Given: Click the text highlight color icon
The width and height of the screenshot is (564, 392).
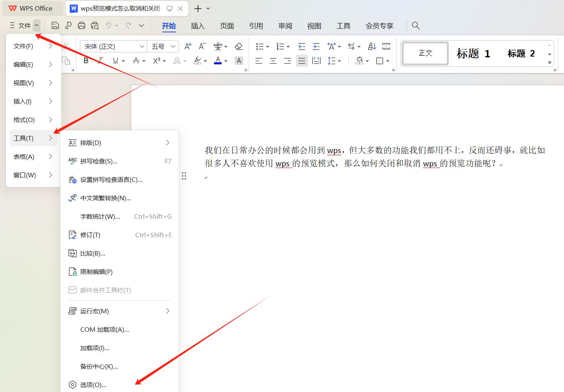Looking at the screenshot, I should 198,61.
